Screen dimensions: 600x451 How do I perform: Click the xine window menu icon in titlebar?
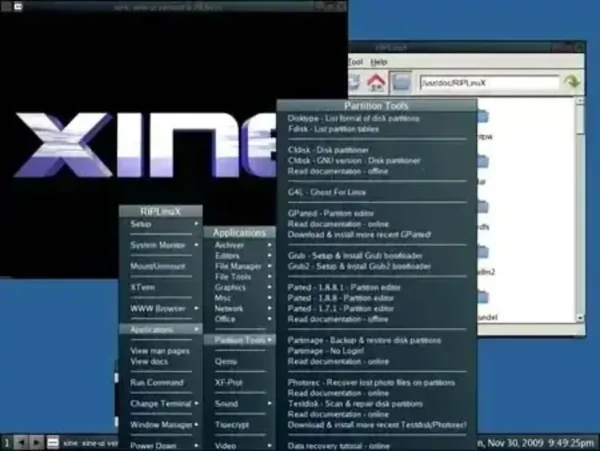pos(18,7)
